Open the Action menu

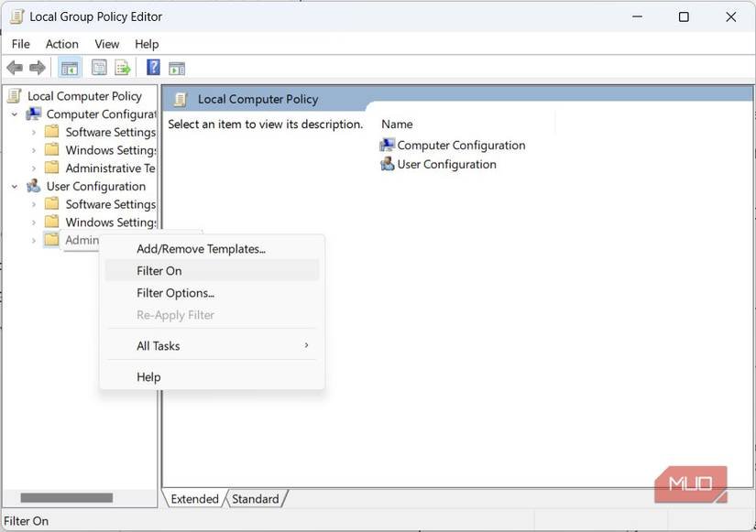point(61,44)
